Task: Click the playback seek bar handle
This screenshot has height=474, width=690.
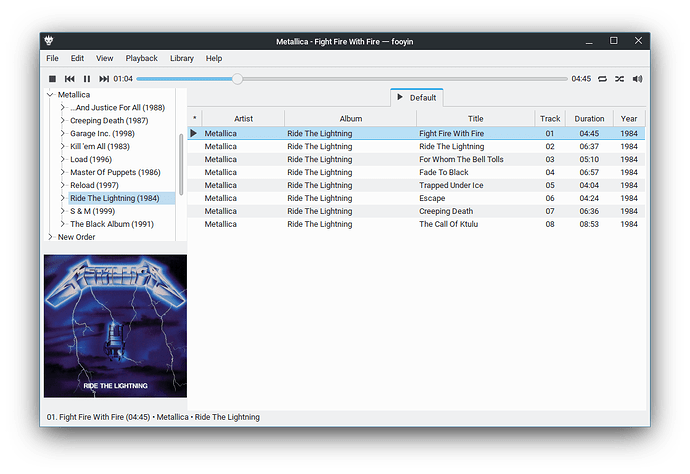Action: (237, 78)
